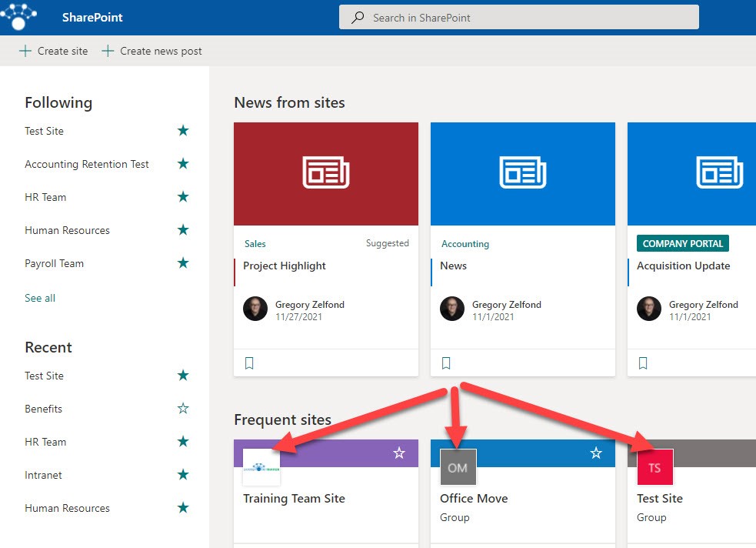Click Gregory Zelfond avatar on Project Highlight

pos(255,309)
